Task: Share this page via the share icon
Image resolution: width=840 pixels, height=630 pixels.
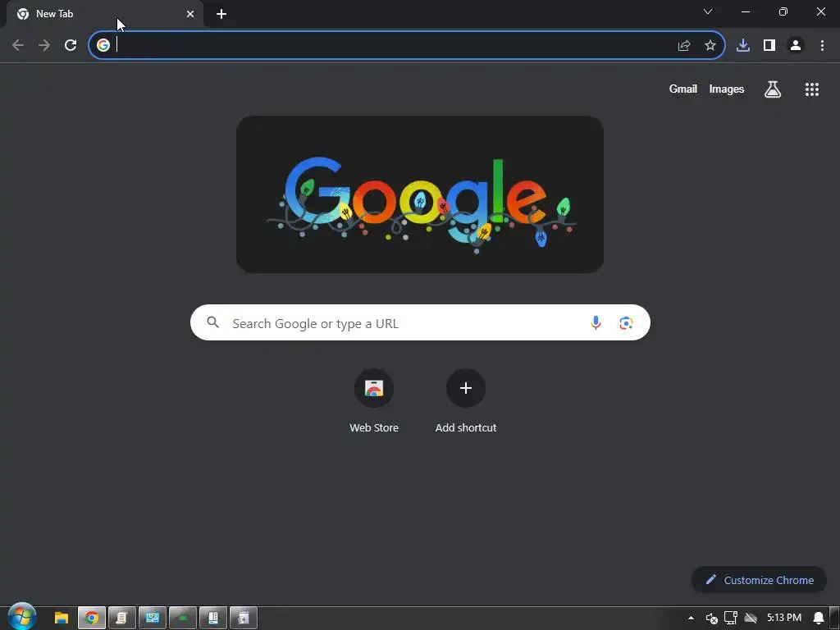Action: click(x=683, y=46)
